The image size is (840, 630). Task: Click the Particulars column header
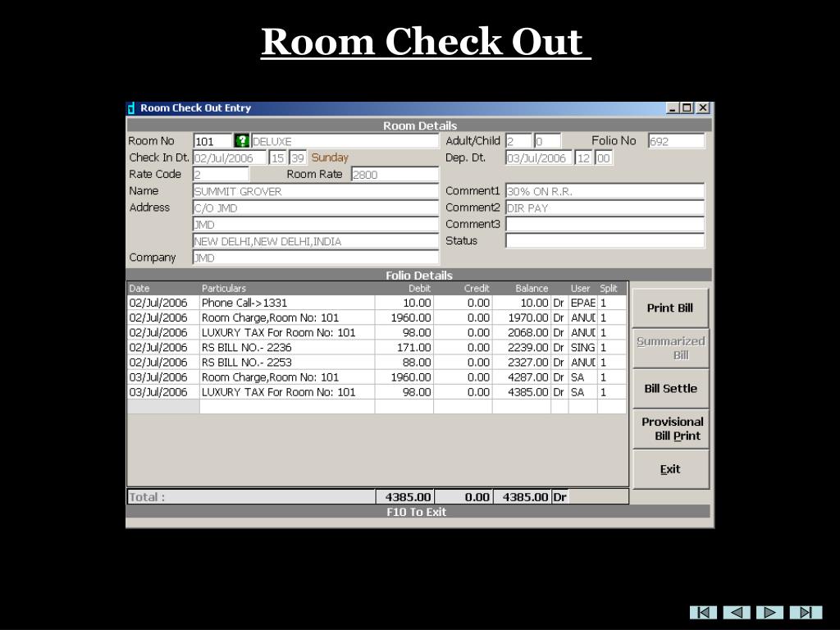[287, 288]
